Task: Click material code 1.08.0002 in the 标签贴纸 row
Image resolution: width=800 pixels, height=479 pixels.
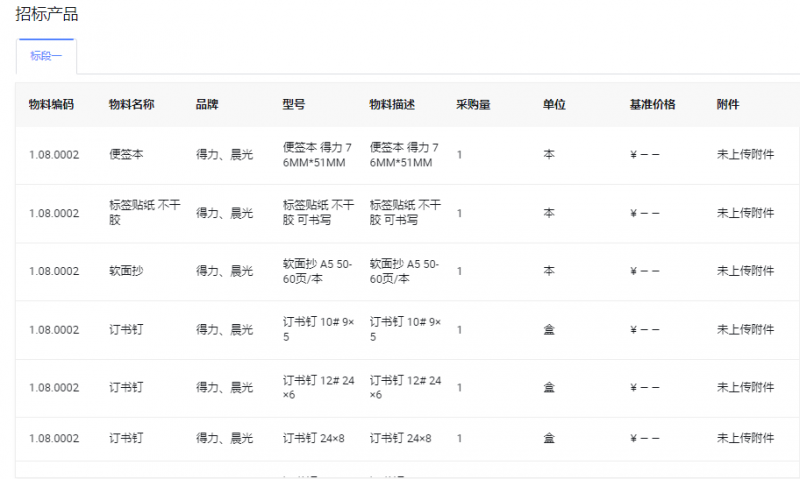Action: (54, 213)
